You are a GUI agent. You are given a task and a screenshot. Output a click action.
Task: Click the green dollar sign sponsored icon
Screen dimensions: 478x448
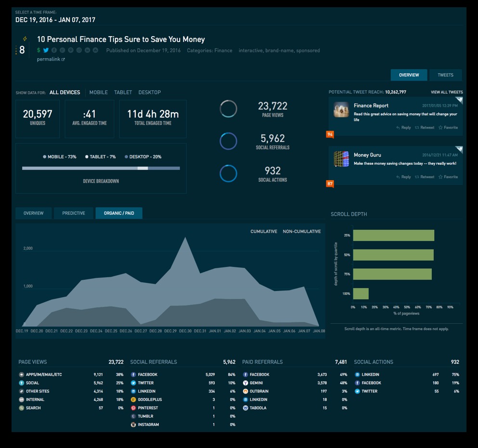tap(39, 51)
